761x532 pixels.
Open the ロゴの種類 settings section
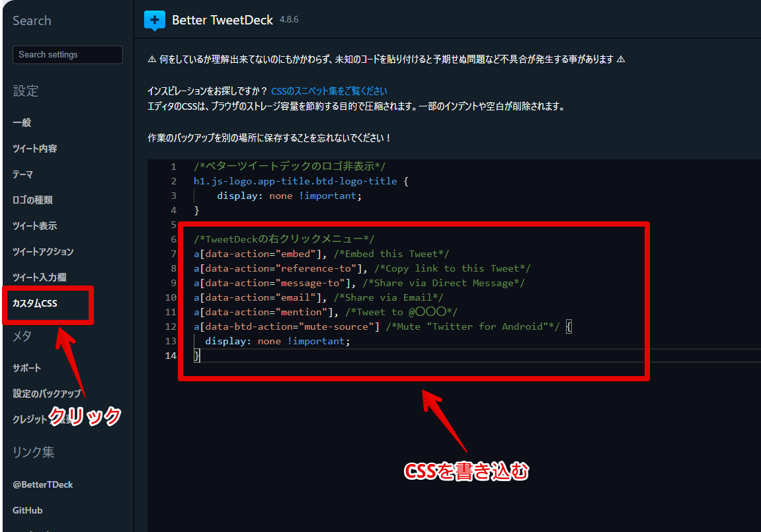click(x=32, y=200)
